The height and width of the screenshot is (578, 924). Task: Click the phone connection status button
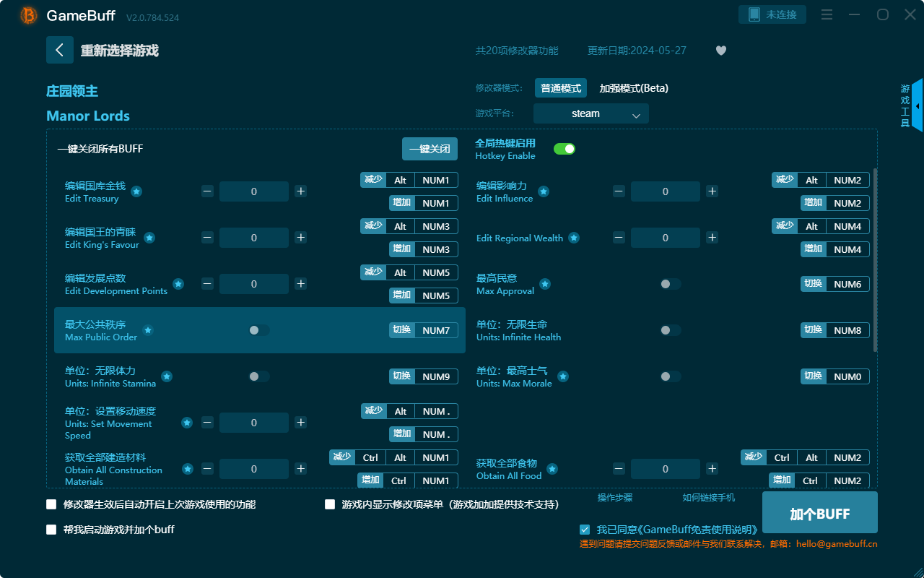coord(772,14)
